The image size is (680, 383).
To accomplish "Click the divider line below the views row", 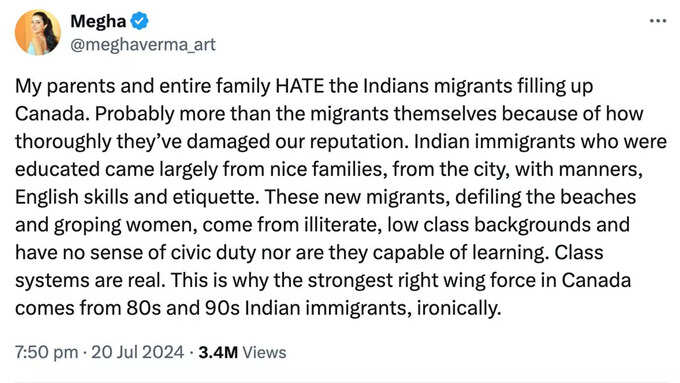I will pyautogui.click(x=340, y=382).
